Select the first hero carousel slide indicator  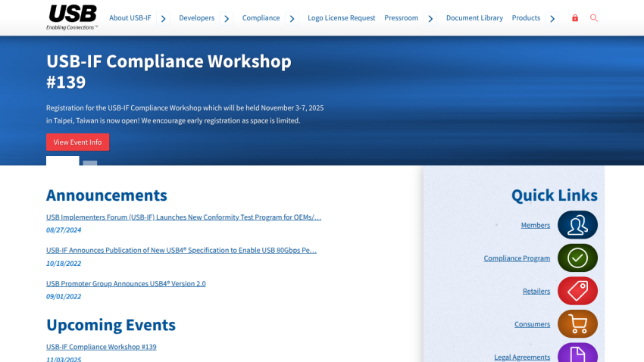coord(62,161)
